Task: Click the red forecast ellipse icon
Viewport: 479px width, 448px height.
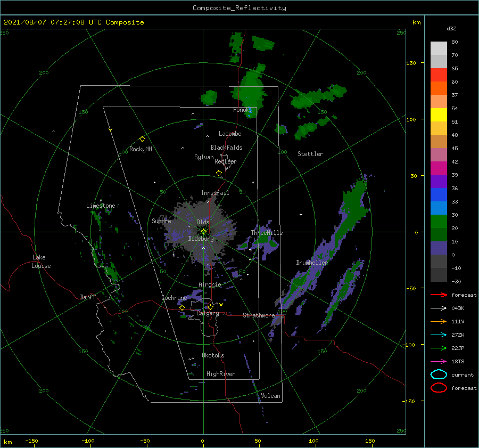Action: click(x=439, y=388)
